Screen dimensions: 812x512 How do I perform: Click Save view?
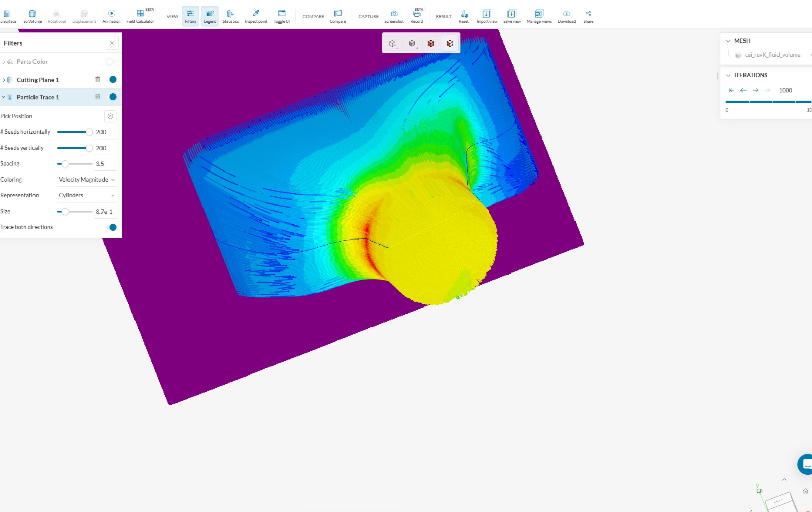(512, 16)
